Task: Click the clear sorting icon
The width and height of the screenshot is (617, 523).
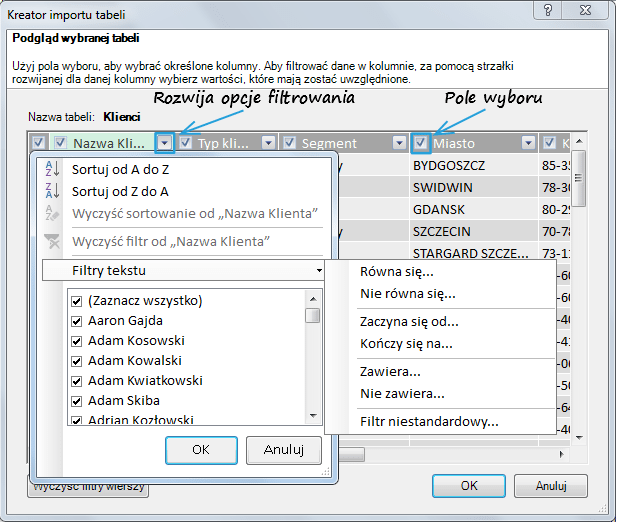Action: click(54, 213)
